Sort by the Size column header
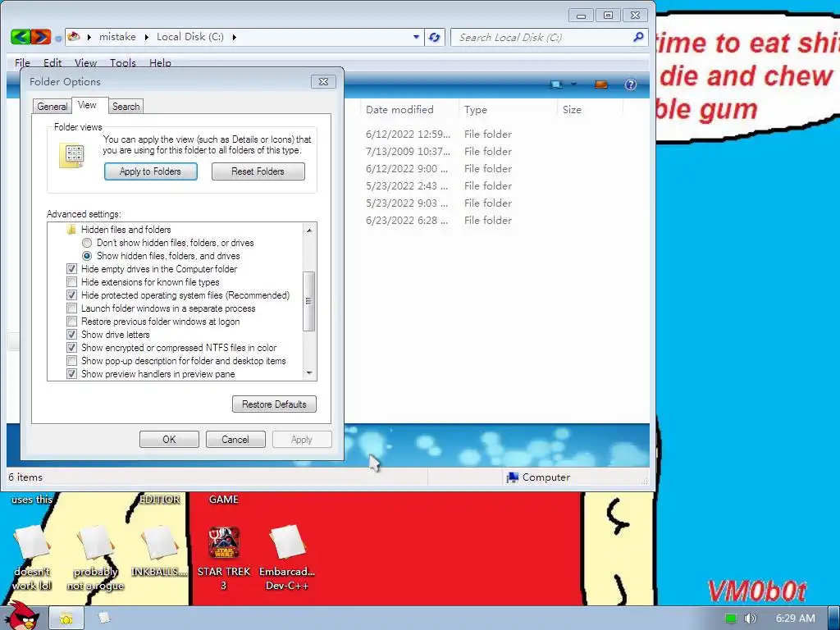The height and width of the screenshot is (630, 840). tap(590, 109)
